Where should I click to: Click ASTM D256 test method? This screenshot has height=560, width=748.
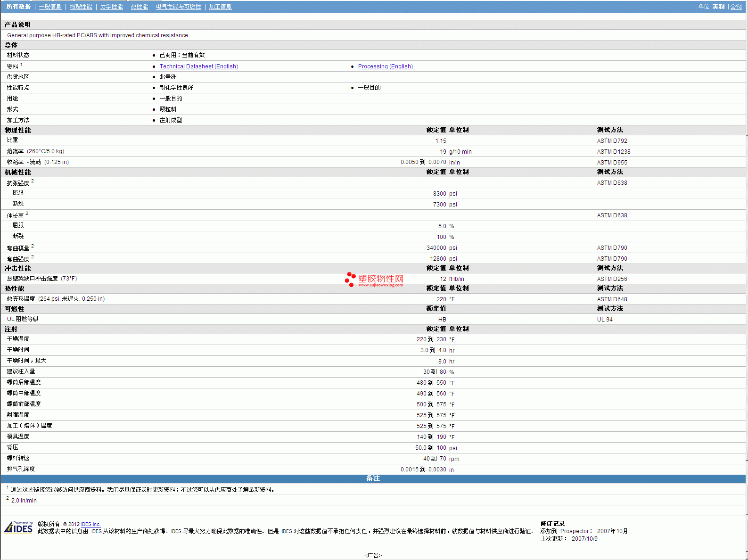(x=612, y=279)
